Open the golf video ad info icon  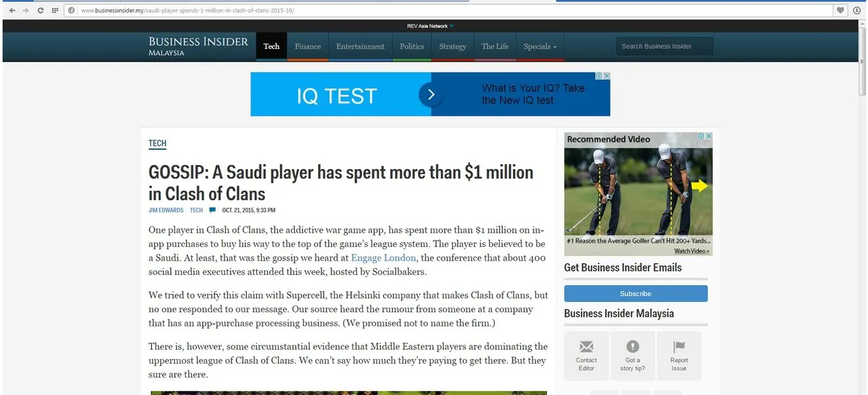coord(702,136)
